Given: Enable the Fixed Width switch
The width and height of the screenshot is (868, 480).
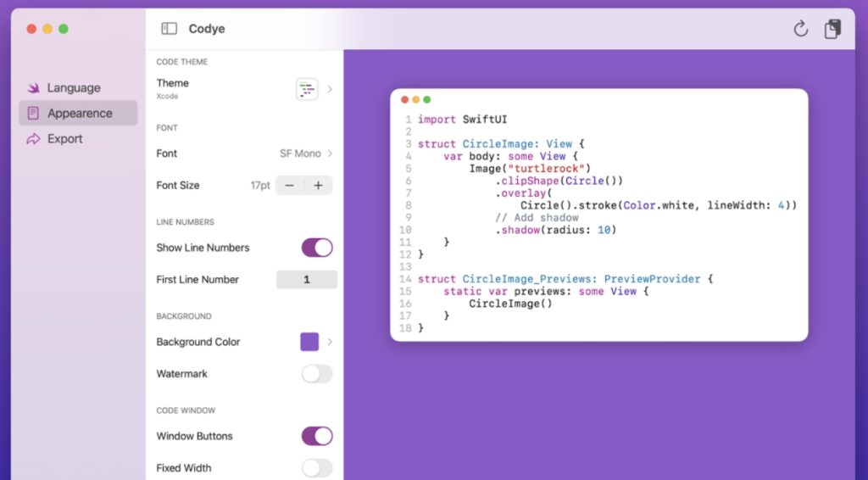Looking at the screenshot, I should point(317,468).
